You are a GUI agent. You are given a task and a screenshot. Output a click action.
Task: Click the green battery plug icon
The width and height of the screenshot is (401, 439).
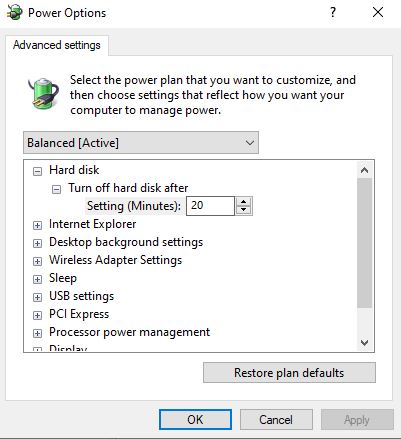click(43, 93)
